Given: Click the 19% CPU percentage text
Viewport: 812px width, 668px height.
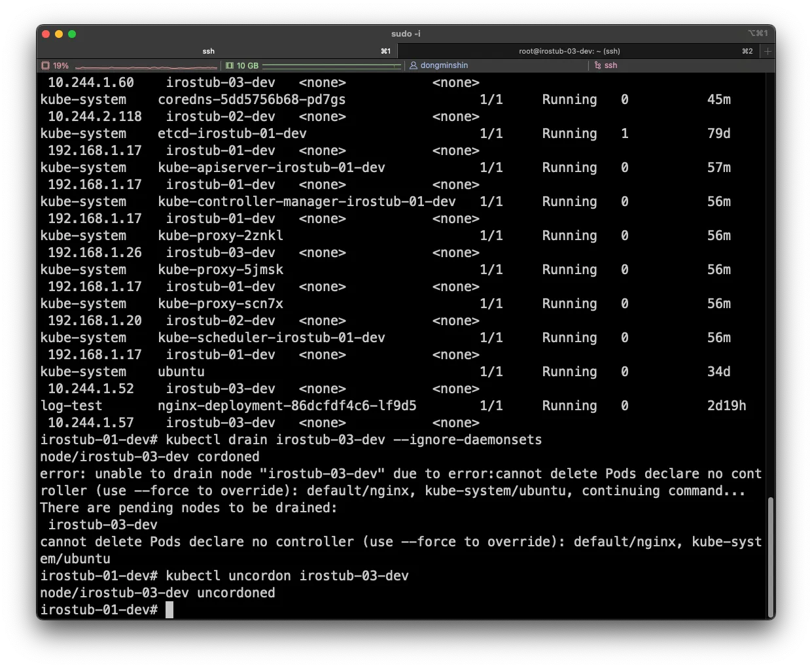Looking at the screenshot, I should coord(61,65).
